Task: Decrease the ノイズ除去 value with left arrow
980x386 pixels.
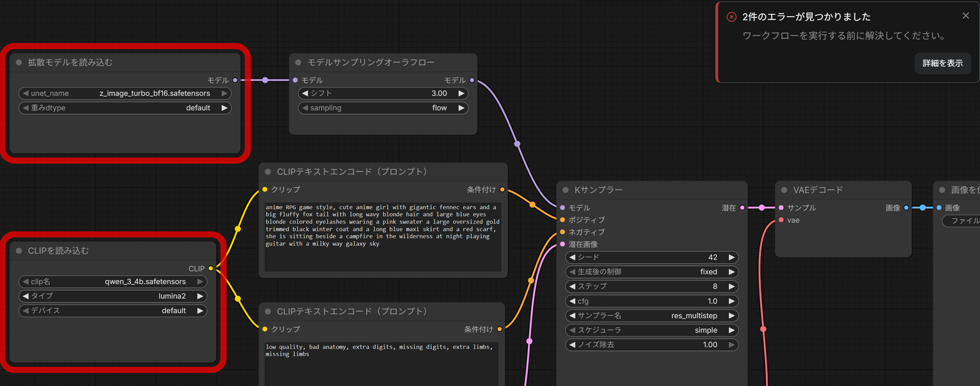Action: tap(573, 345)
